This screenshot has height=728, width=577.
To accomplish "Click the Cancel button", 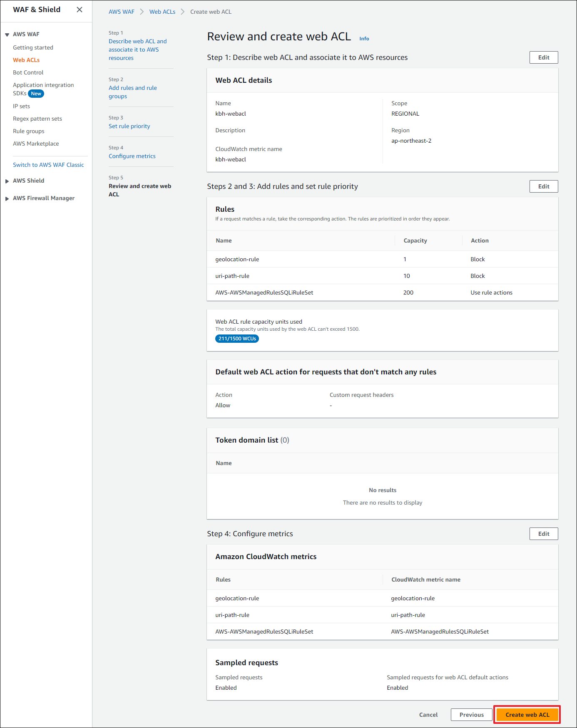I will point(428,715).
